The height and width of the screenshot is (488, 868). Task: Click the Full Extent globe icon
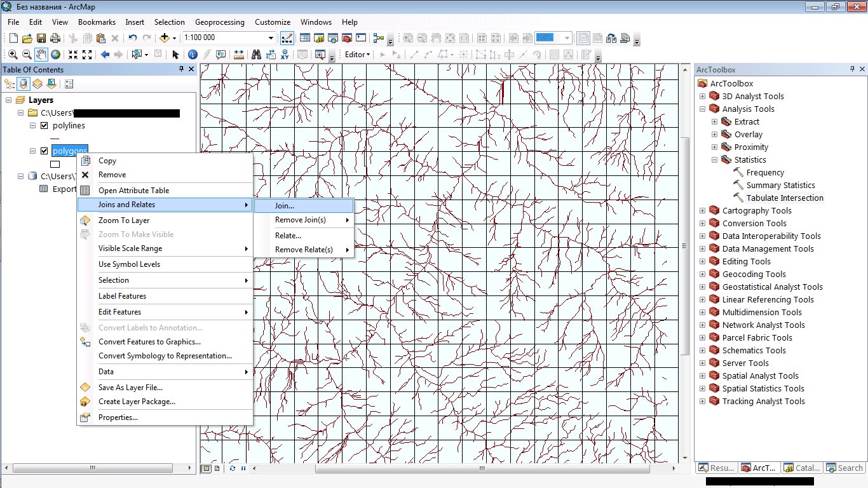pos(55,55)
